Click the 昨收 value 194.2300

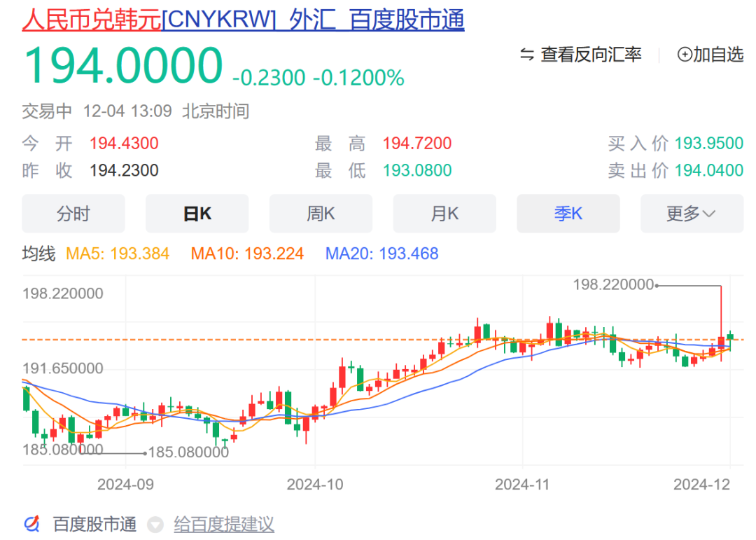pos(124,170)
